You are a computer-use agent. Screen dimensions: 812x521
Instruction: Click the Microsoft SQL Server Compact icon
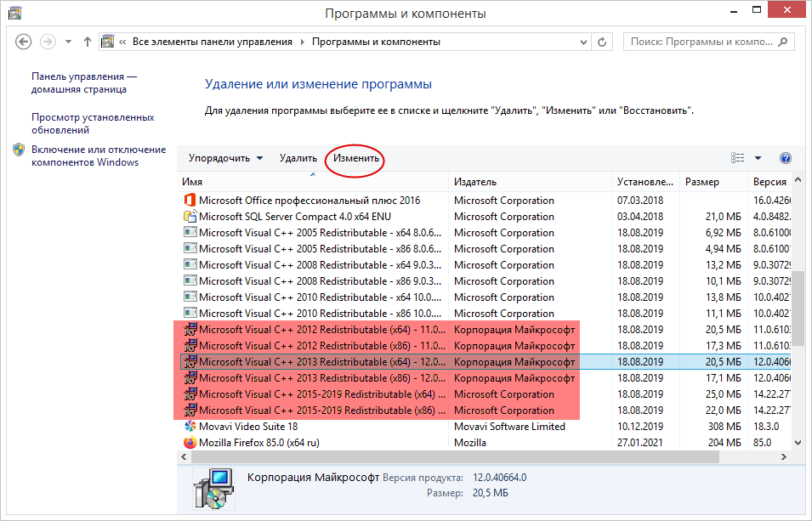(190, 216)
